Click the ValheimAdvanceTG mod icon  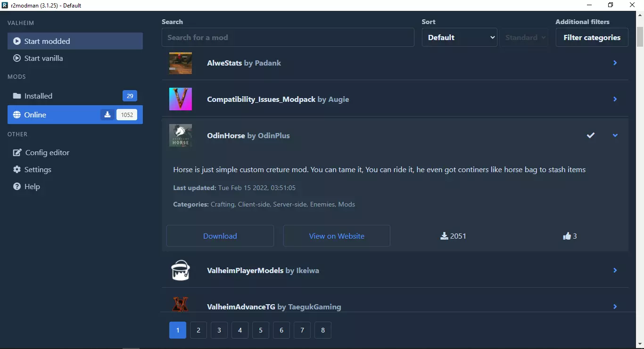coord(181,304)
